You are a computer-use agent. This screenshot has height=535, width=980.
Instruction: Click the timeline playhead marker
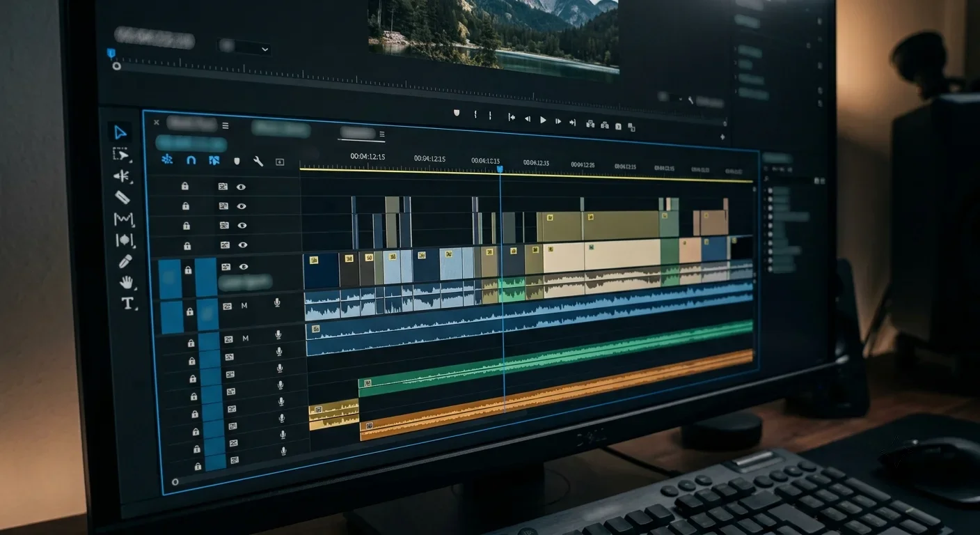[500, 169]
